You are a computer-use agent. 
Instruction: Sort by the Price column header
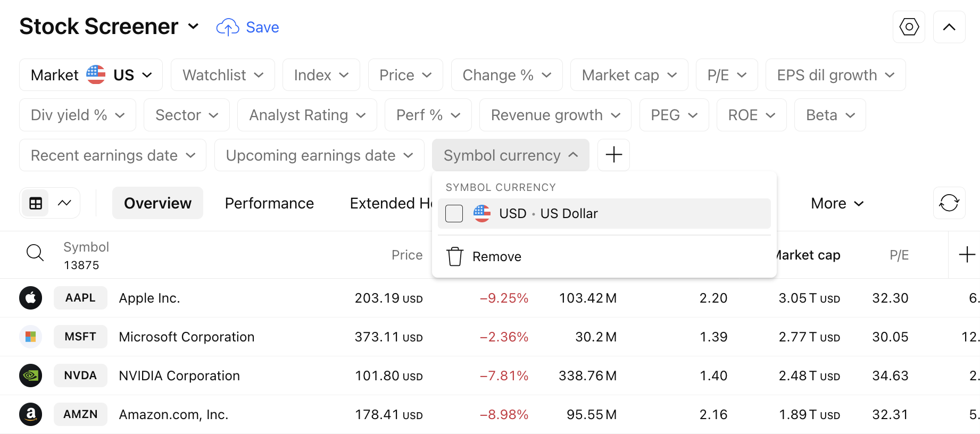tap(407, 255)
